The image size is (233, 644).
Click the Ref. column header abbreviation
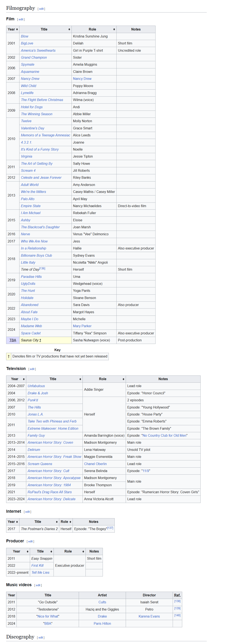(x=177, y=595)
